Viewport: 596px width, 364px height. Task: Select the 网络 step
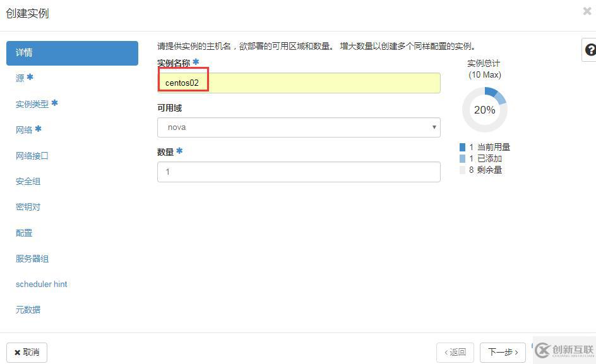click(x=28, y=129)
